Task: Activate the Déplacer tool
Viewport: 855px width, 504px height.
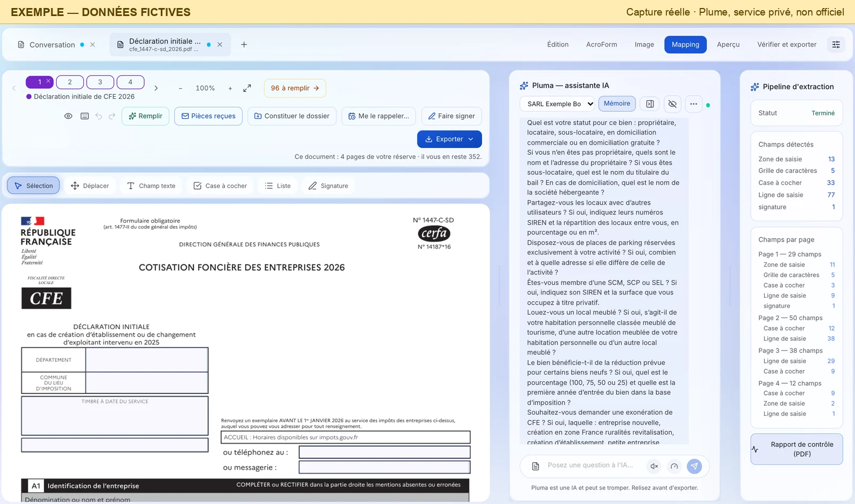Action: pyautogui.click(x=90, y=185)
